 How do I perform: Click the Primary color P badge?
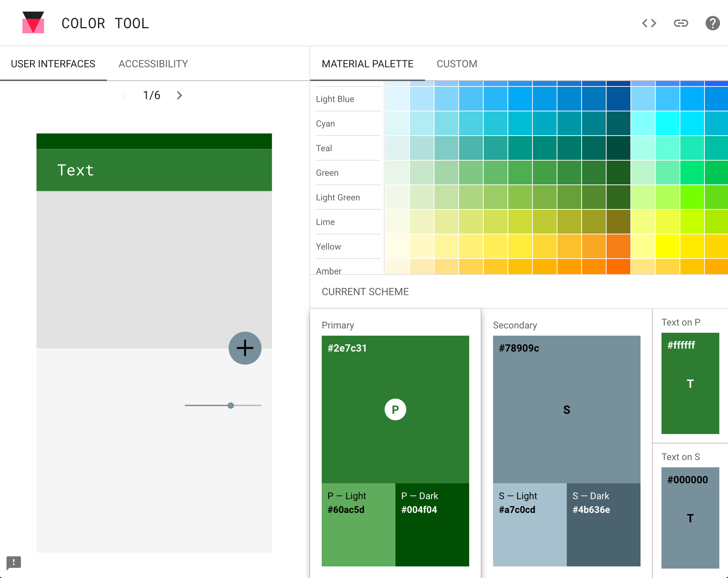395,409
